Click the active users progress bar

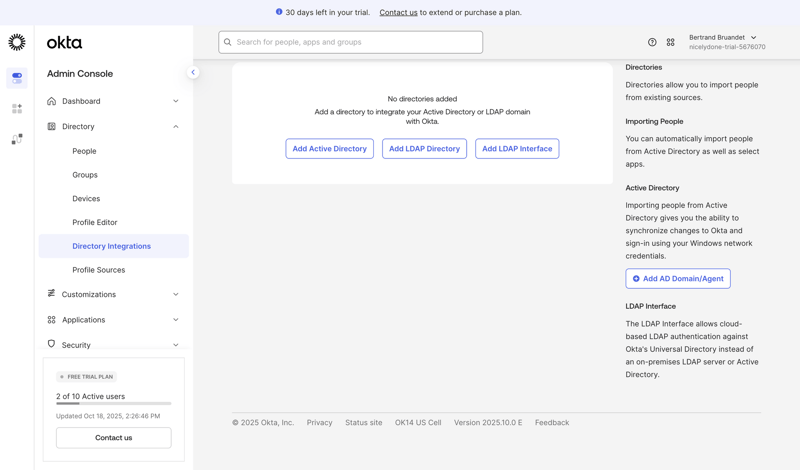[x=114, y=404]
